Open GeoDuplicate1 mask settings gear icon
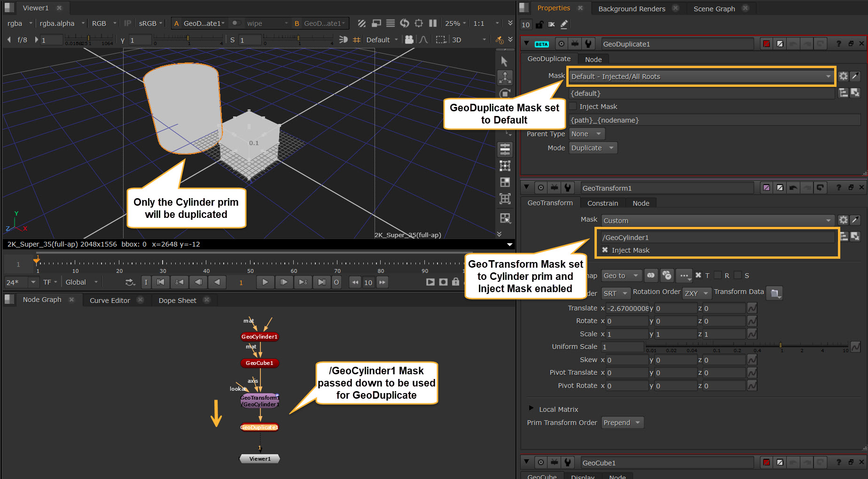 click(844, 76)
